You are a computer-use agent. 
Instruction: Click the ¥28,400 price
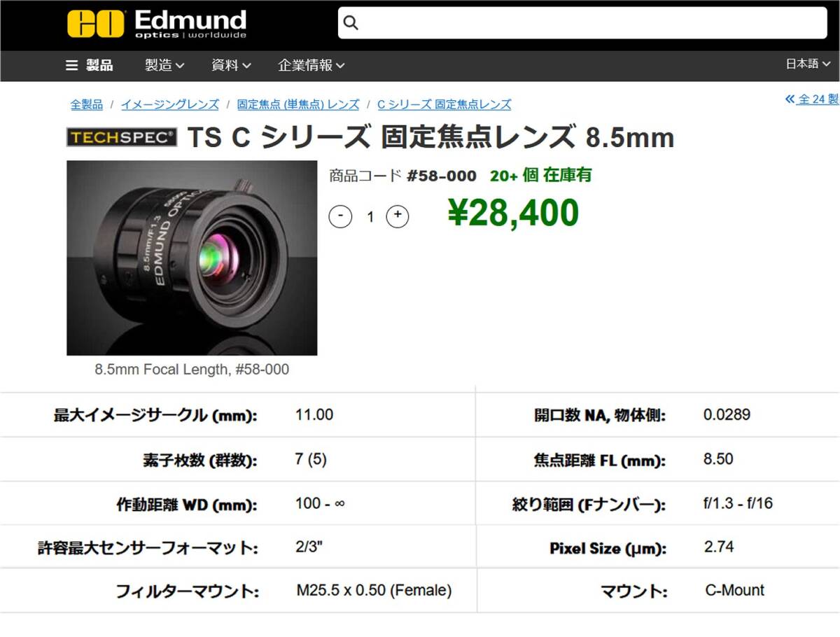514,213
